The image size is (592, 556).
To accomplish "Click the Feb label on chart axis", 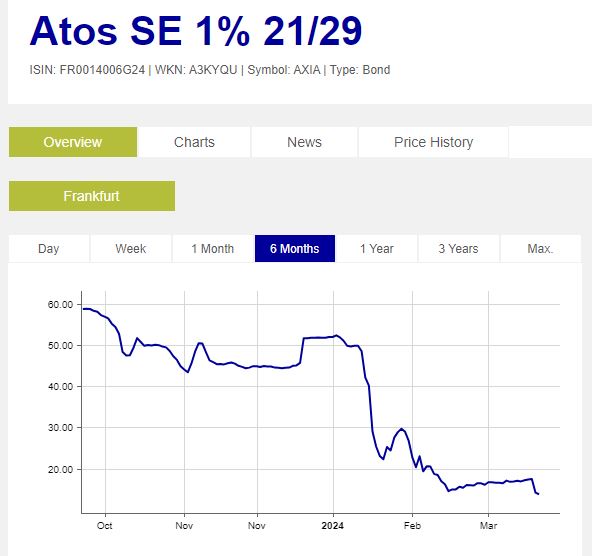I will pos(412,525).
